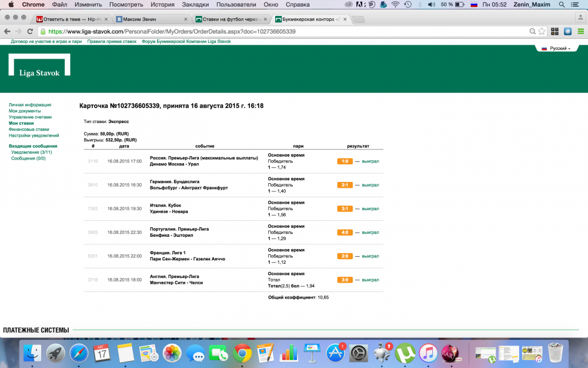Click the blue swirl extension icon
The width and height of the screenshot is (588, 368).
click(x=568, y=32)
